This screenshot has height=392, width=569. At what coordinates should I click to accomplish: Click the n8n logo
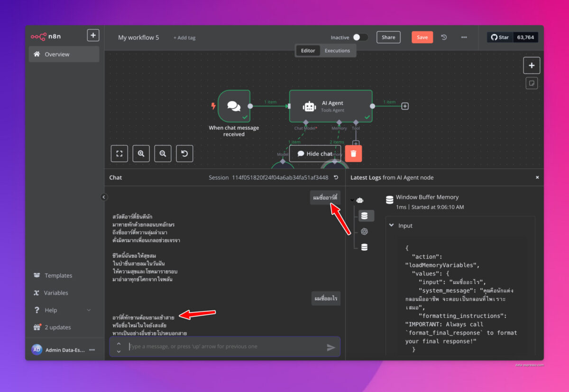click(x=45, y=36)
